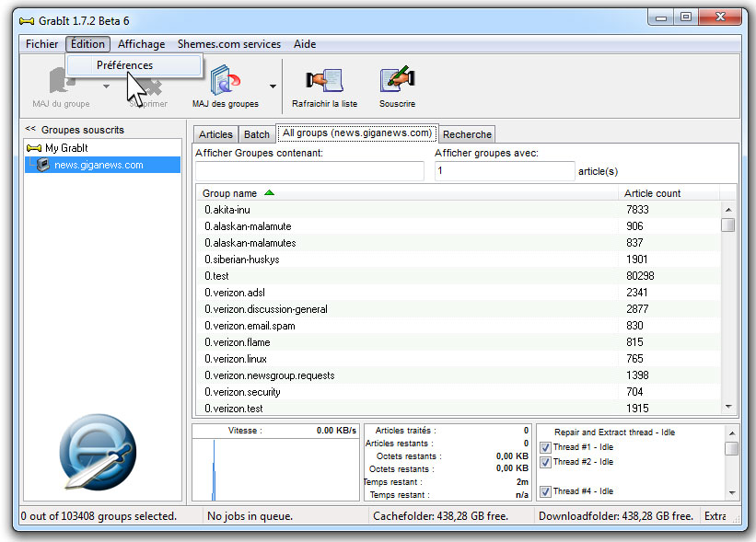The width and height of the screenshot is (756, 542).
Task: Switch to the Batch tab
Action: (257, 134)
